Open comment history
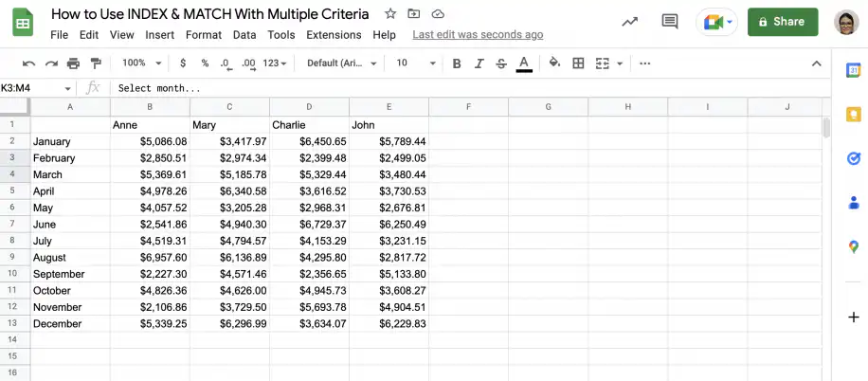Image resolution: width=868 pixels, height=381 pixels. click(x=670, y=22)
